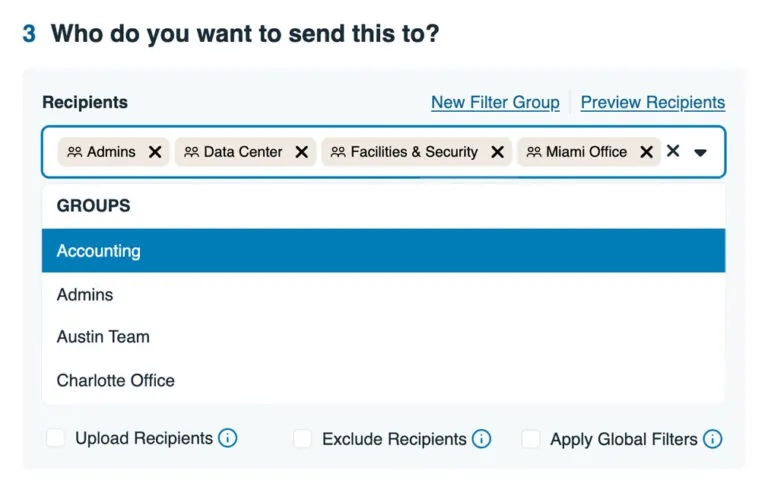Click the Preview Recipients link
Image resolution: width=768 pixels, height=487 pixels.
point(652,102)
